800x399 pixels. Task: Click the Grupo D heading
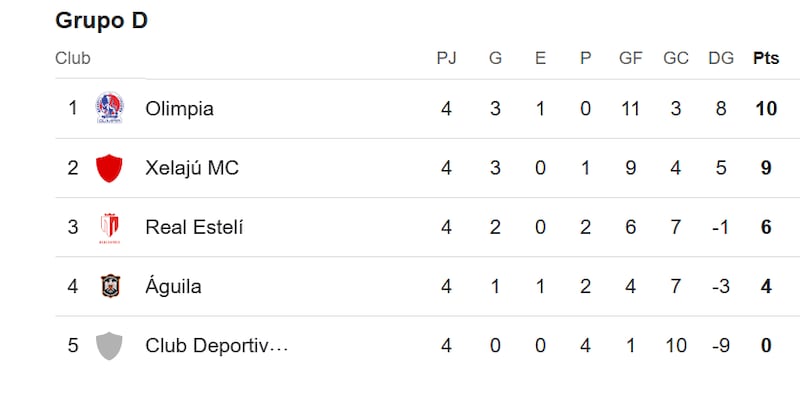(102, 21)
